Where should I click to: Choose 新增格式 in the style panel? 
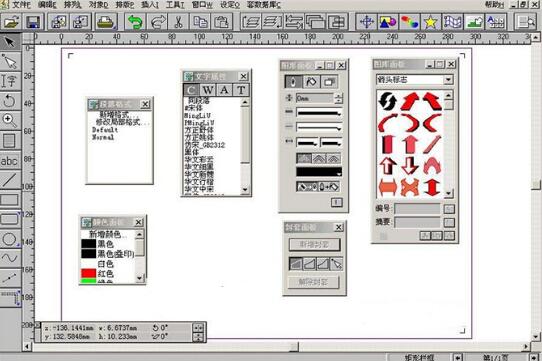pyautogui.click(x=114, y=114)
